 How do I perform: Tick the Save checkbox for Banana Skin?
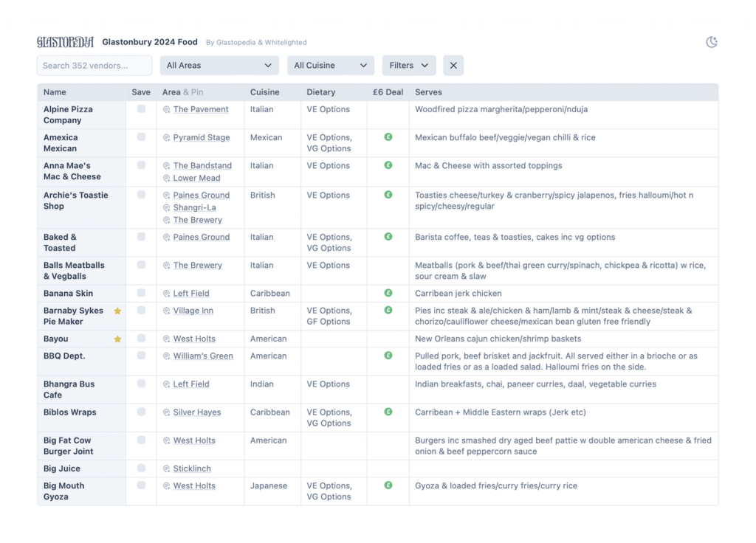[141, 293]
